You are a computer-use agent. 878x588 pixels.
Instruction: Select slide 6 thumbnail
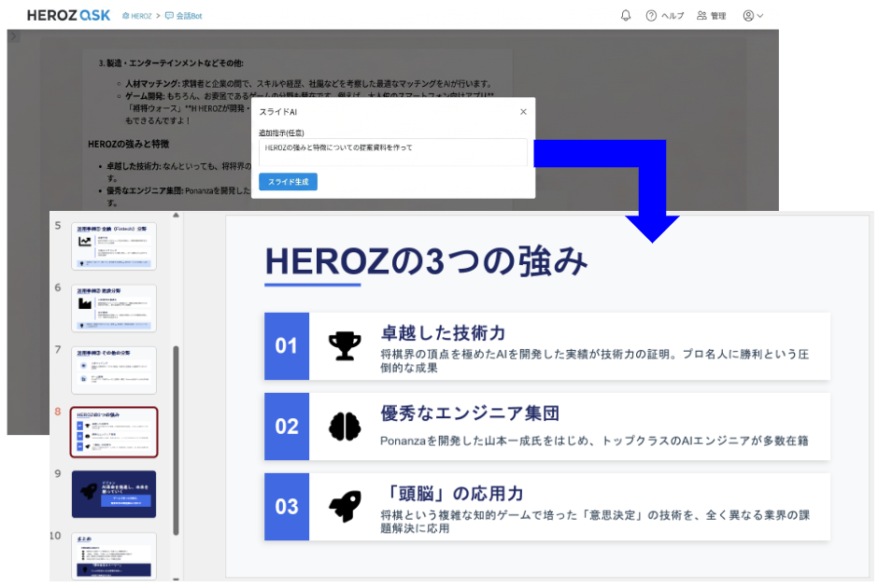coord(114,308)
